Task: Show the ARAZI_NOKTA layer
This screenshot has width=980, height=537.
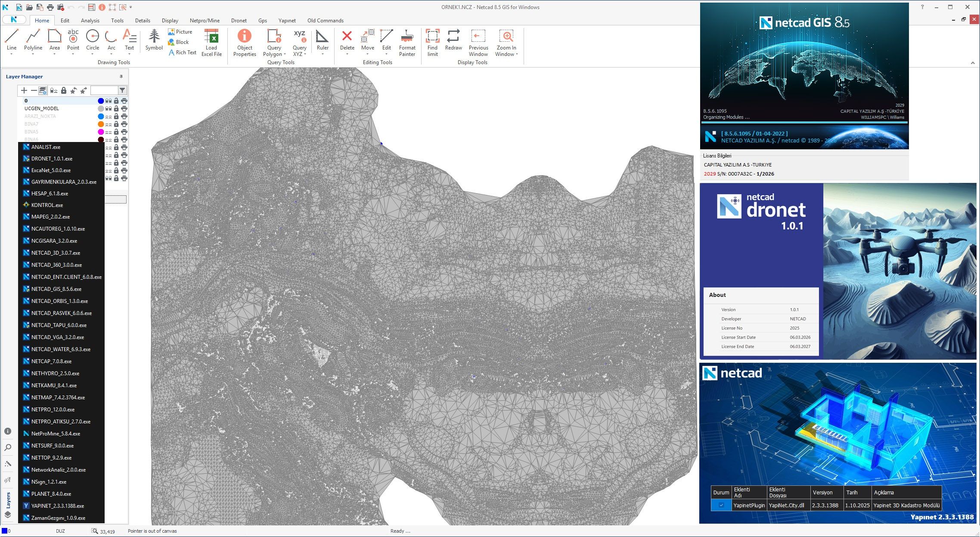Action: [109, 116]
